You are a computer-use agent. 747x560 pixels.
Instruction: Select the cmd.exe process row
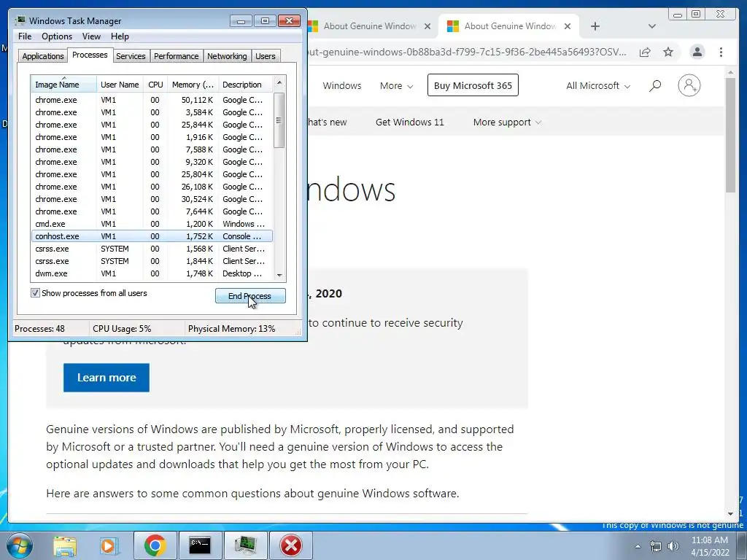tap(152, 224)
